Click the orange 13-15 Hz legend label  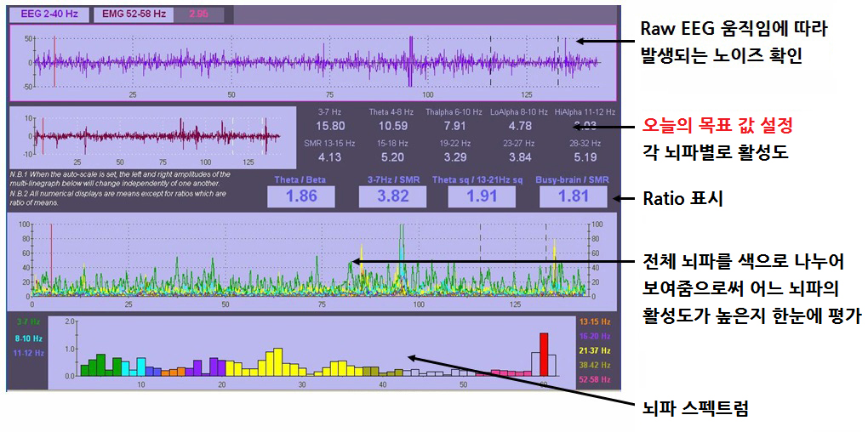594,323
